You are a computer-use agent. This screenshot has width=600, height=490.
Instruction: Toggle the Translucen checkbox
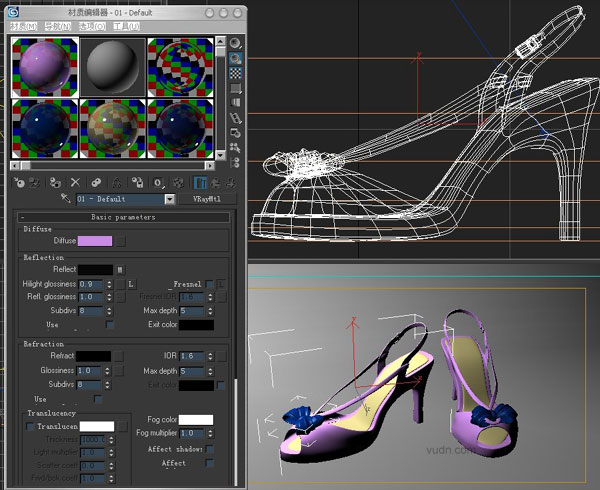tap(30, 426)
